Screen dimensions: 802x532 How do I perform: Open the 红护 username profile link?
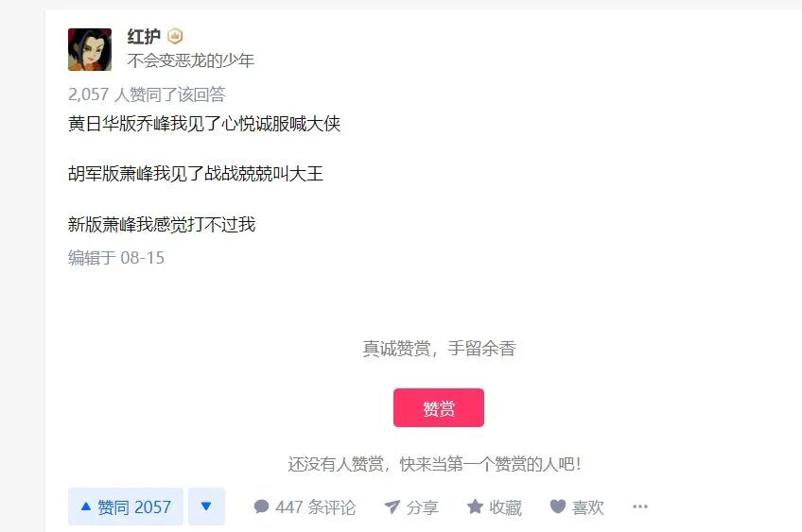tap(144, 36)
